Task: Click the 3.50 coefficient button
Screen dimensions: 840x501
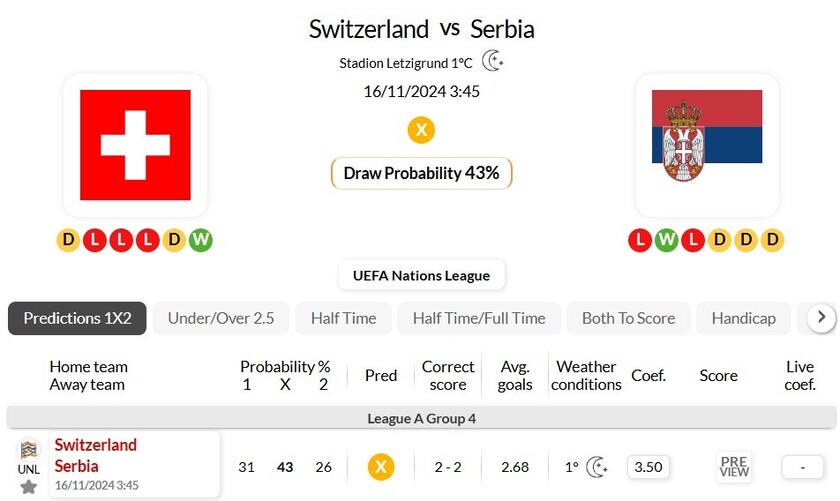Action: click(x=648, y=467)
